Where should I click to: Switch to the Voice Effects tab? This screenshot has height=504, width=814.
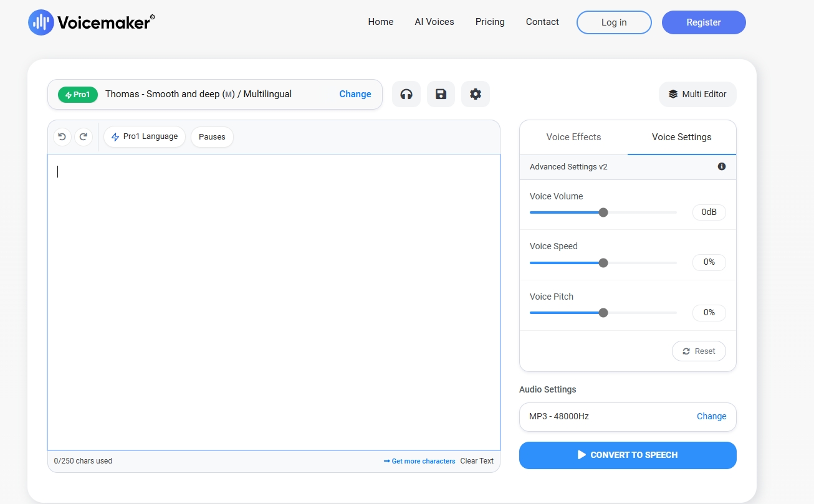pyautogui.click(x=573, y=137)
